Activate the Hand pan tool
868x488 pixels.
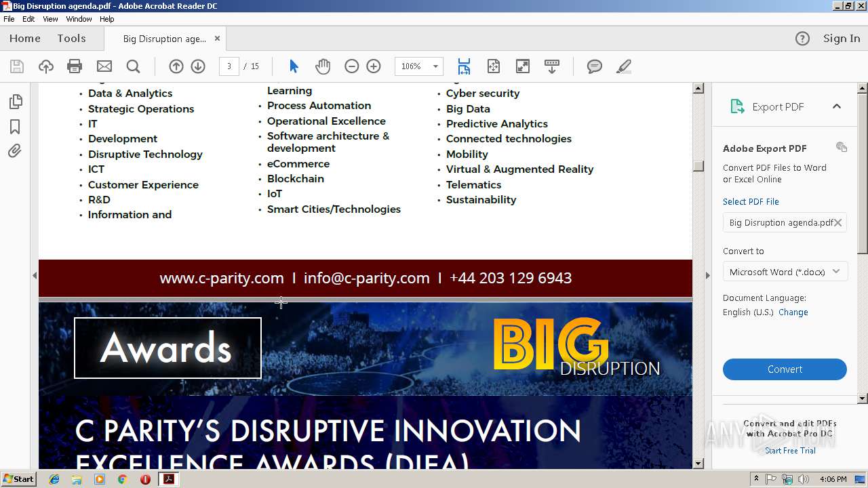coord(323,66)
